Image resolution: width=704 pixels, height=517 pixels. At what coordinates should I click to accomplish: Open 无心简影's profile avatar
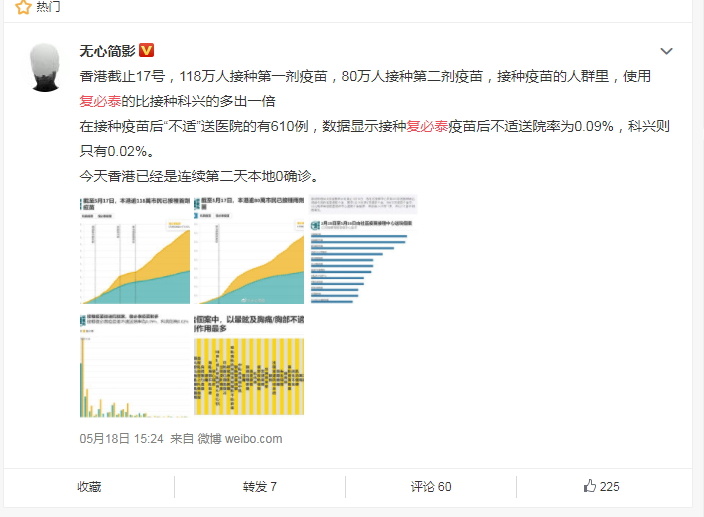click(45, 67)
